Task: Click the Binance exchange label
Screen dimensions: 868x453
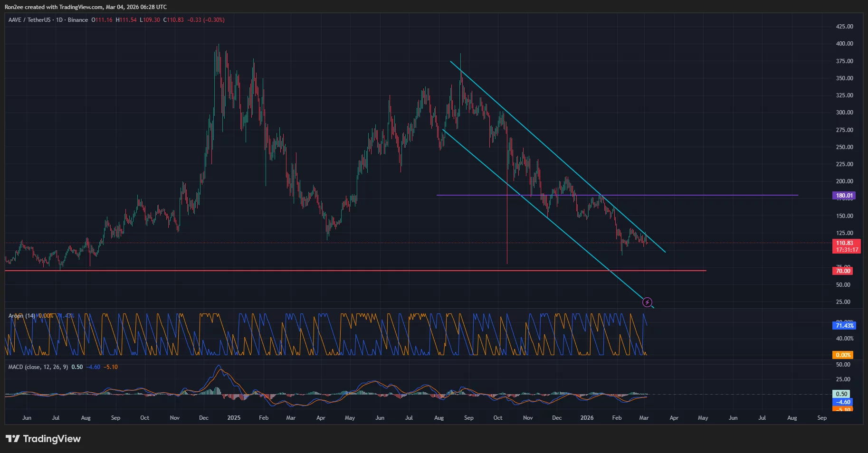Action: (76, 20)
